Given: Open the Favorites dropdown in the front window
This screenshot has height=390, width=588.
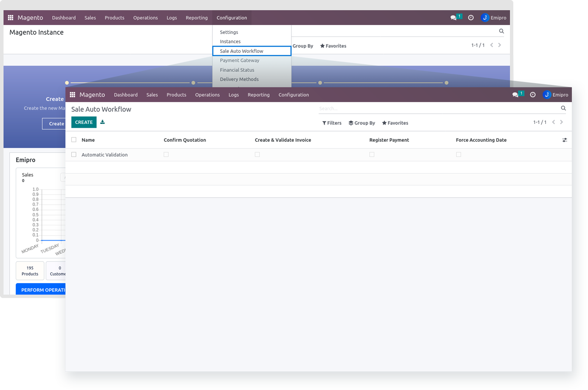Looking at the screenshot, I should (x=395, y=123).
